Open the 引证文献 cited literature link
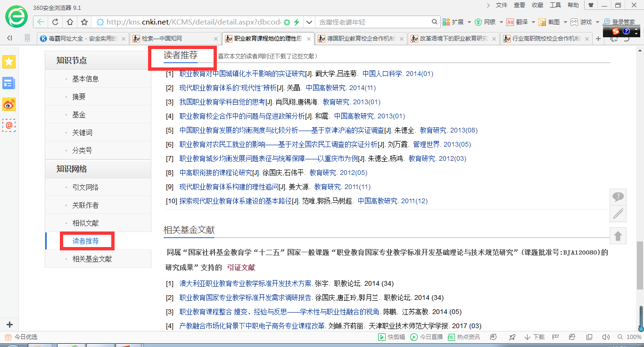The width and height of the screenshot is (644, 347). tap(242, 267)
